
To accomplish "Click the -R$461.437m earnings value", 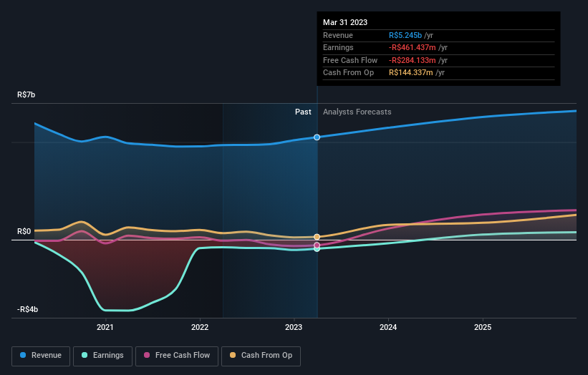I will coord(412,47).
